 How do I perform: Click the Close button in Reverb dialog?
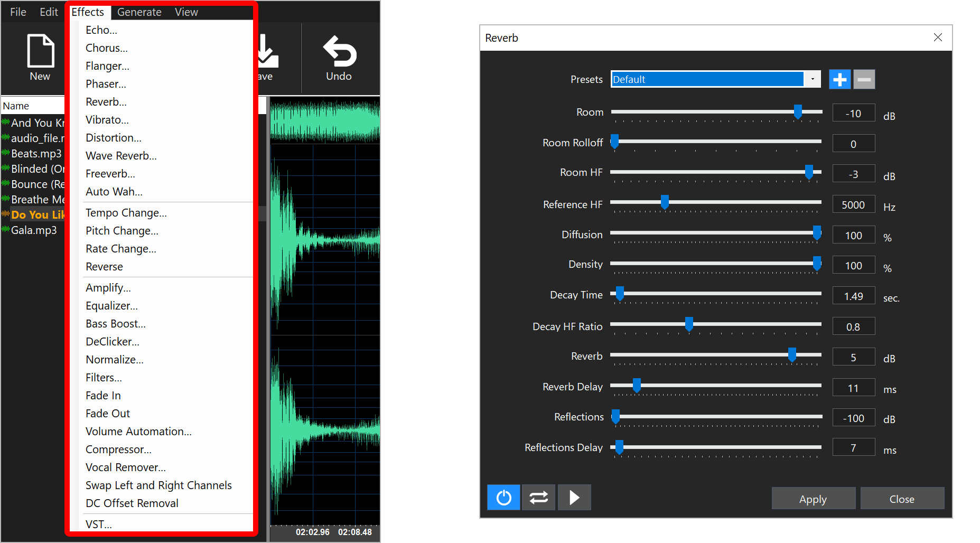point(902,499)
